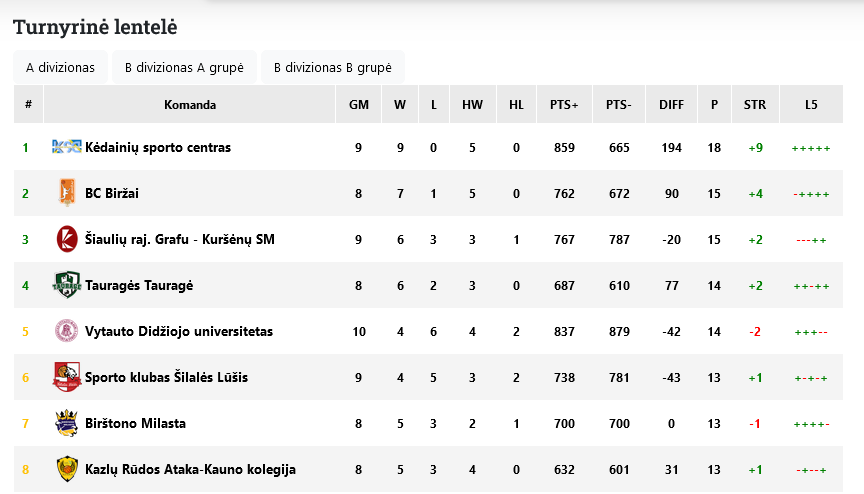Viewport: 864px width, 494px height.
Task: Click the Birštono Milasta crown logo
Action: pos(67,423)
